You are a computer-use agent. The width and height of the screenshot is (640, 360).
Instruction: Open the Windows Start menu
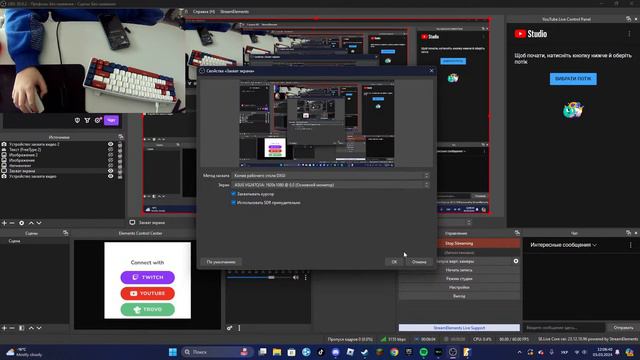173,352
